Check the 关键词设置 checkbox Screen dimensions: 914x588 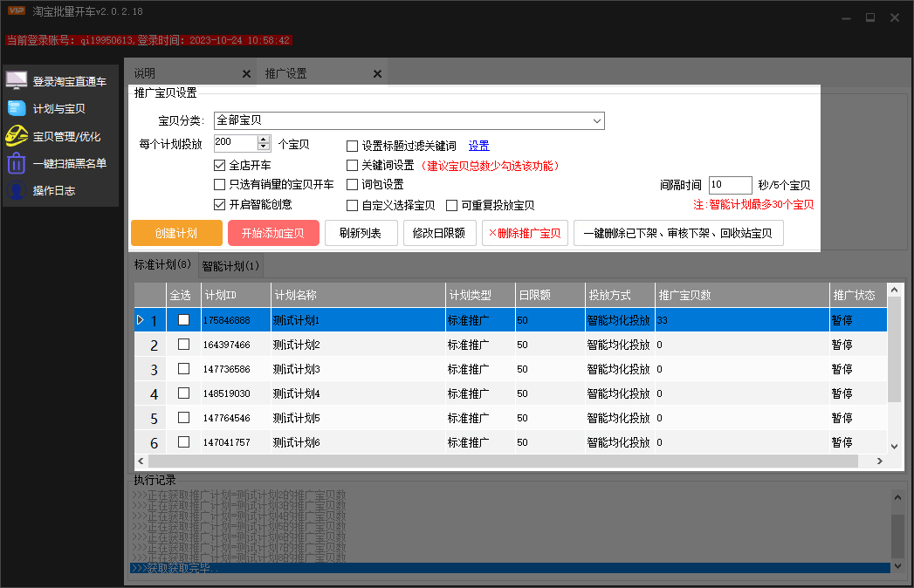(x=352, y=165)
